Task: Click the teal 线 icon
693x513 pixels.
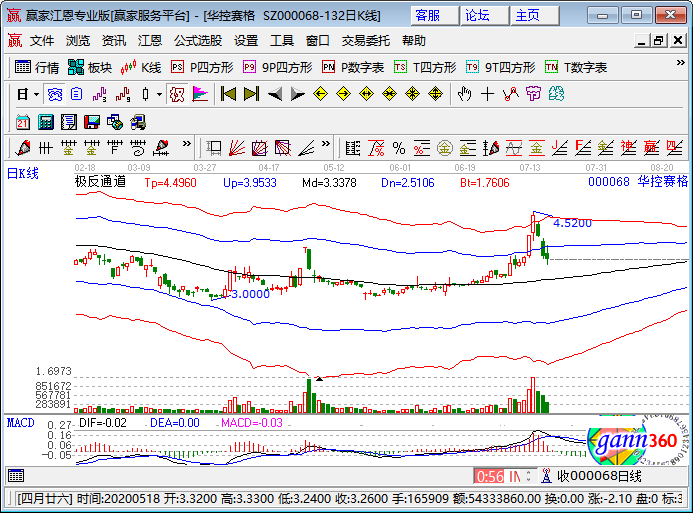Action: pyautogui.click(x=556, y=94)
